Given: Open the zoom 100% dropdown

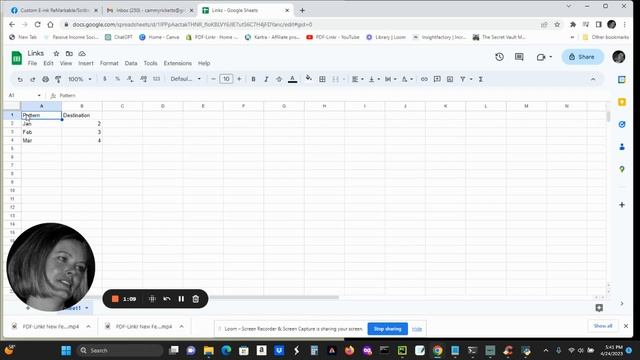Looking at the screenshot, I should [x=80, y=79].
